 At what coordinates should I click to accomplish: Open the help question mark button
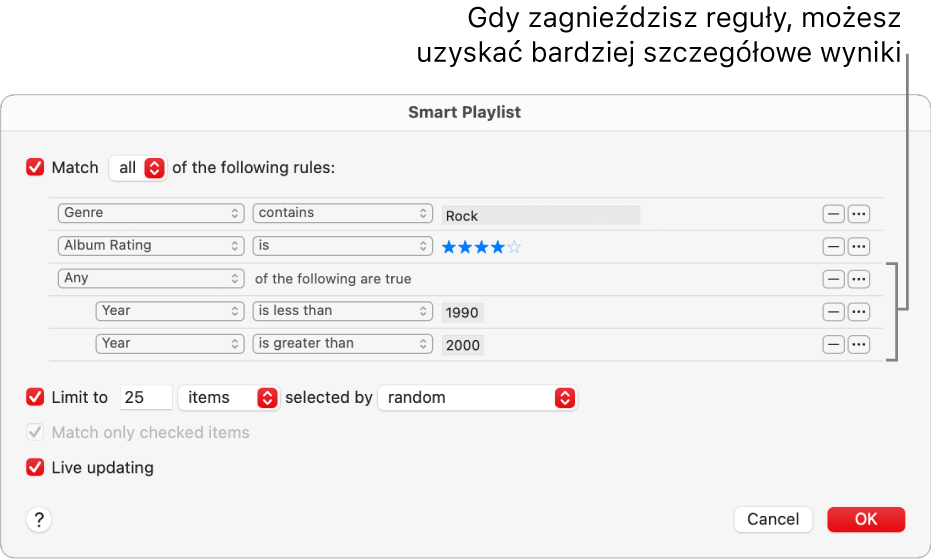coord(39,519)
